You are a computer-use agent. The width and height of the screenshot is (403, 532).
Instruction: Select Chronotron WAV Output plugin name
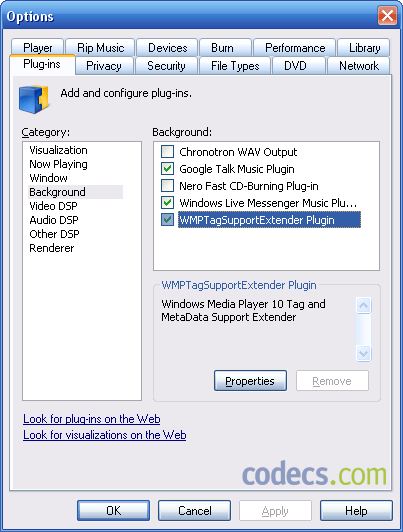pyautogui.click(x=238, y=152)
